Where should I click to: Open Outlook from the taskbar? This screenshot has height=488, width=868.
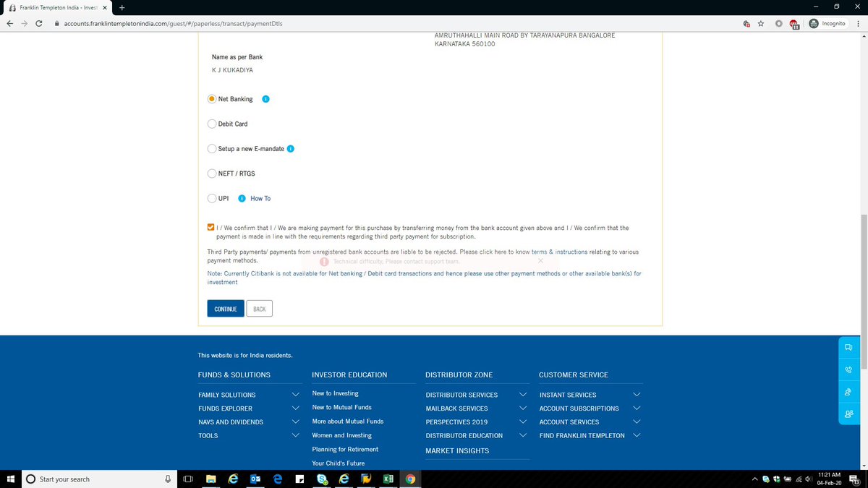(x=255, y=479)
